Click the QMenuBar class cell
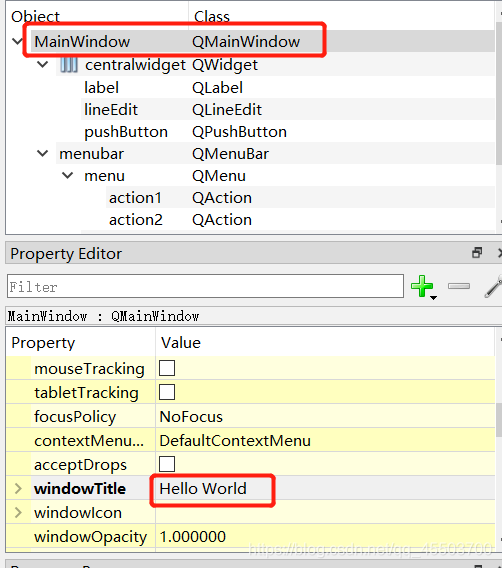The width and height of the screenshot is (502, 568). [x=230, y=154]
